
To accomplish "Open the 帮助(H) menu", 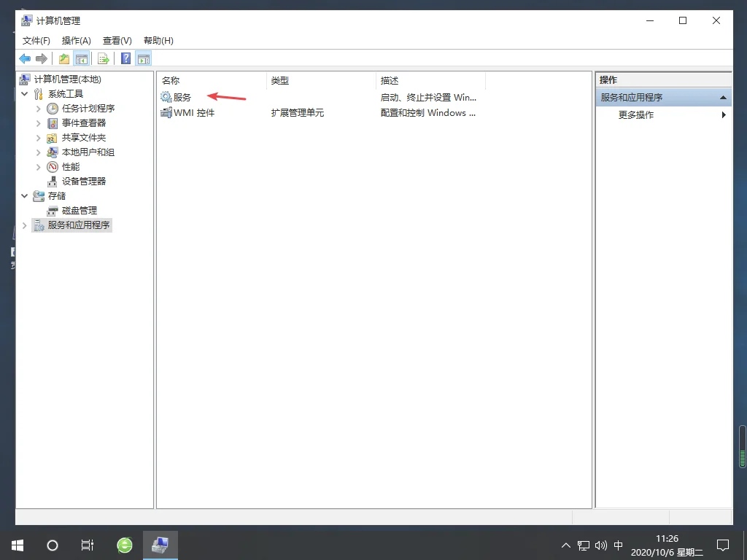I will pyautogui.click(x=158, y=41).
